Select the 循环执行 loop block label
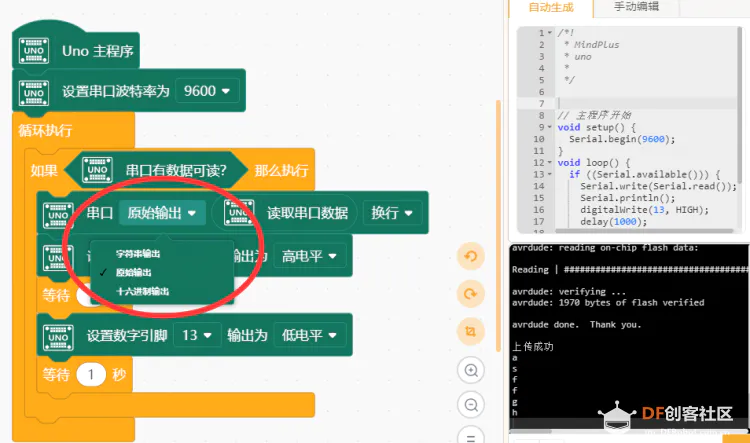 45,130
